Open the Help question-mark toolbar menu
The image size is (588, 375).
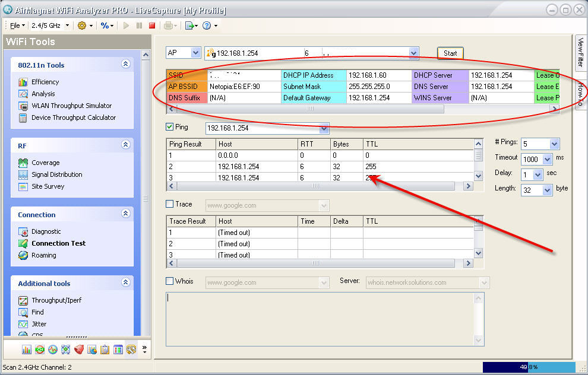point(210,26)
